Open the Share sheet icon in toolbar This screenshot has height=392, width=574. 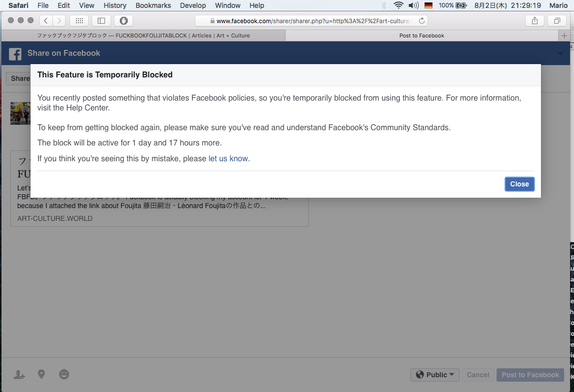[x=535, y=21]
